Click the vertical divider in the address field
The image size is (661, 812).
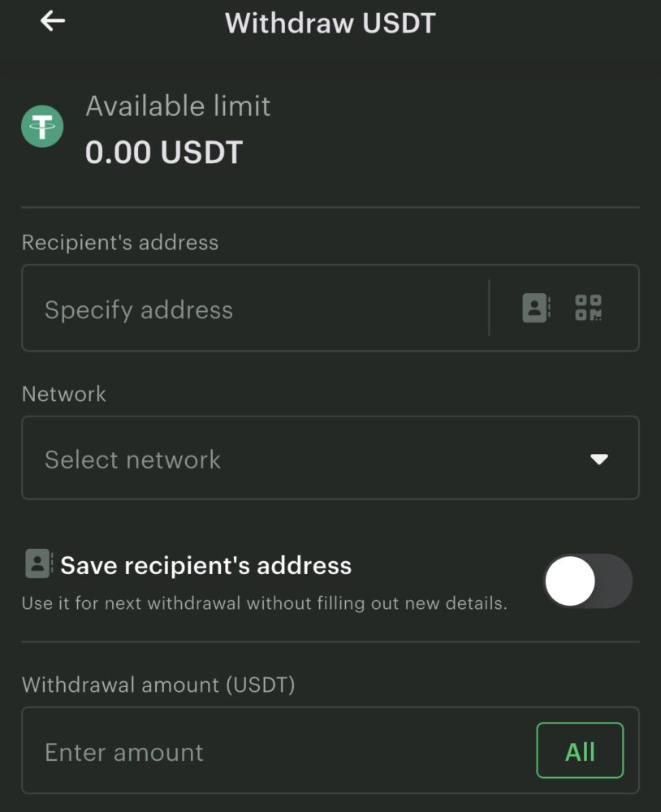pyautogui.click(x=489, y=308)
